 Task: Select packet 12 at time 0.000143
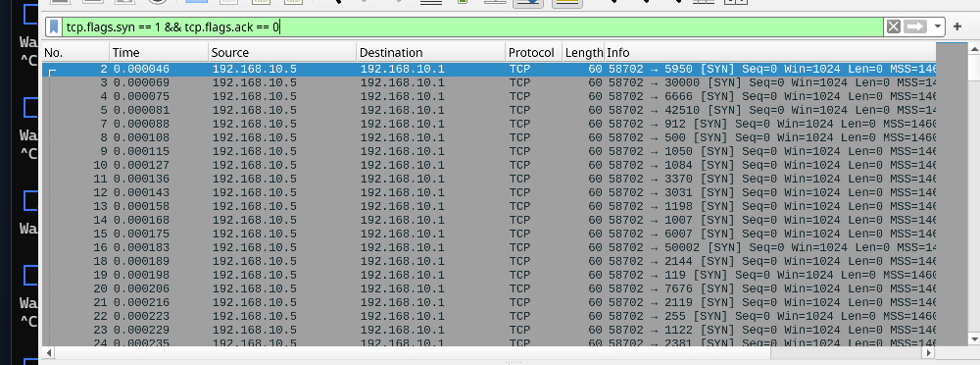489,192
